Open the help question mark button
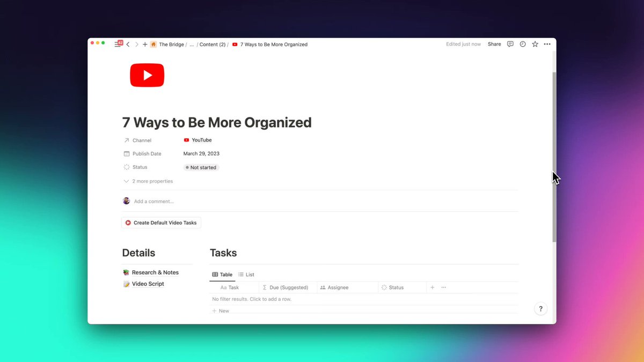 pyautogui.click(x=540, y=309)
